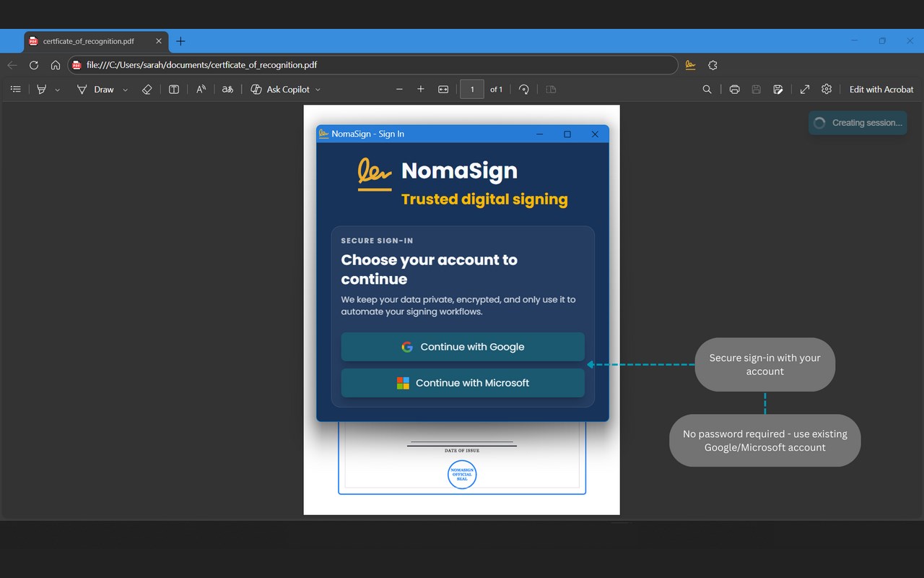The image size is (924, 578).
Task: Open the browser Extensions puzzle menu
Action: pos(712,65)
